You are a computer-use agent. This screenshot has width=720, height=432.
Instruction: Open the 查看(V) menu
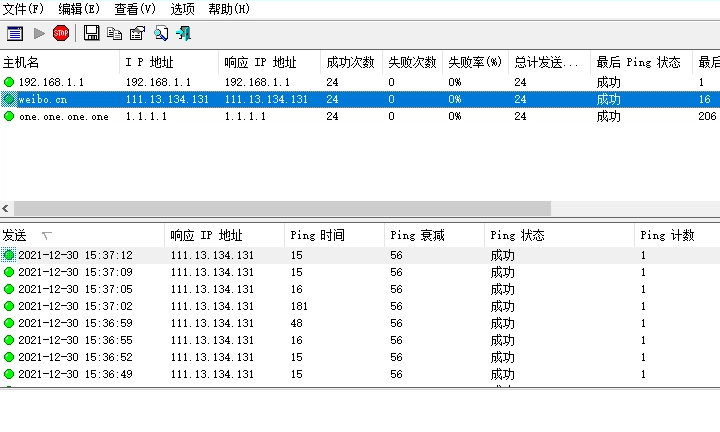135,9
